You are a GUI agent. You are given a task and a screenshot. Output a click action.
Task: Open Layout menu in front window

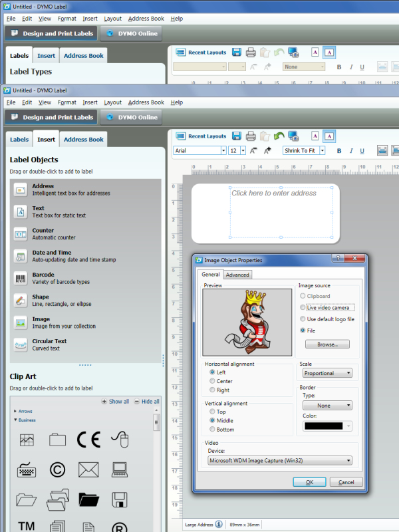[112, 102]
